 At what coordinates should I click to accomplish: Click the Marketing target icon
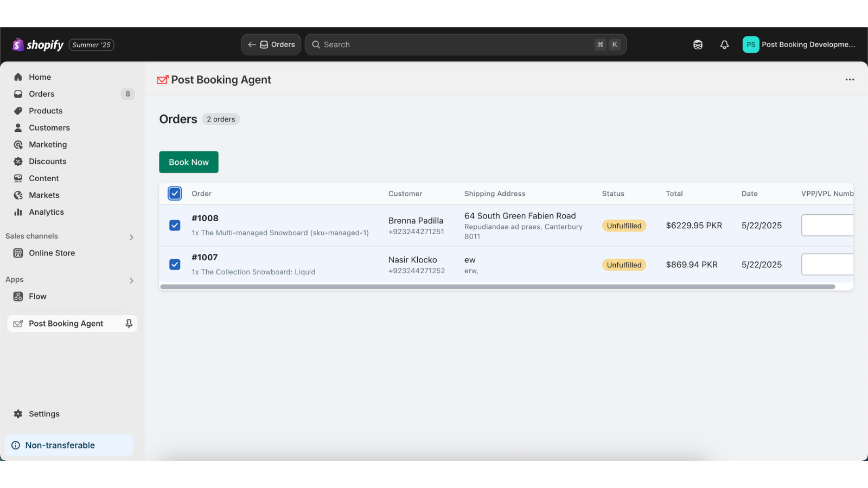tap(18, 144)
